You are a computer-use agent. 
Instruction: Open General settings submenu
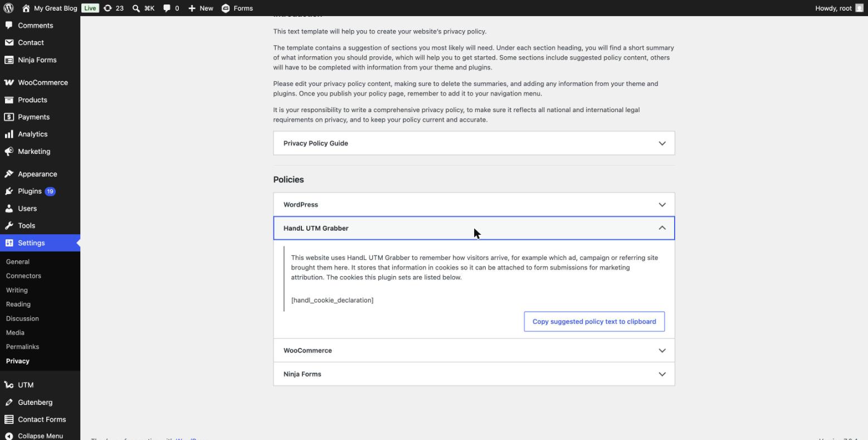18,262
